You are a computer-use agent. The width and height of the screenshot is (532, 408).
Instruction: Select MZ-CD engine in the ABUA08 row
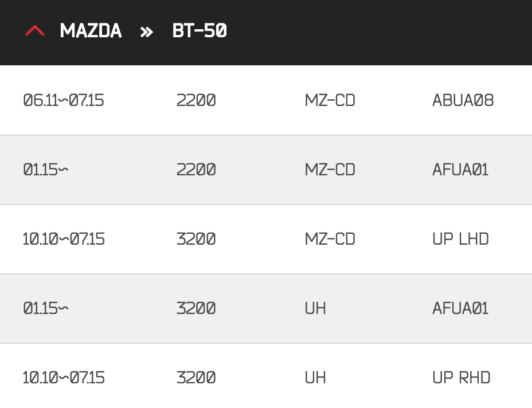330,100
